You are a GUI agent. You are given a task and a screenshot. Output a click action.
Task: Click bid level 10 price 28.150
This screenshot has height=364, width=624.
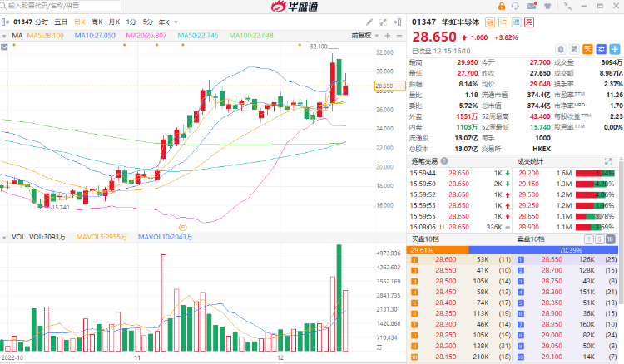(446, 357)
